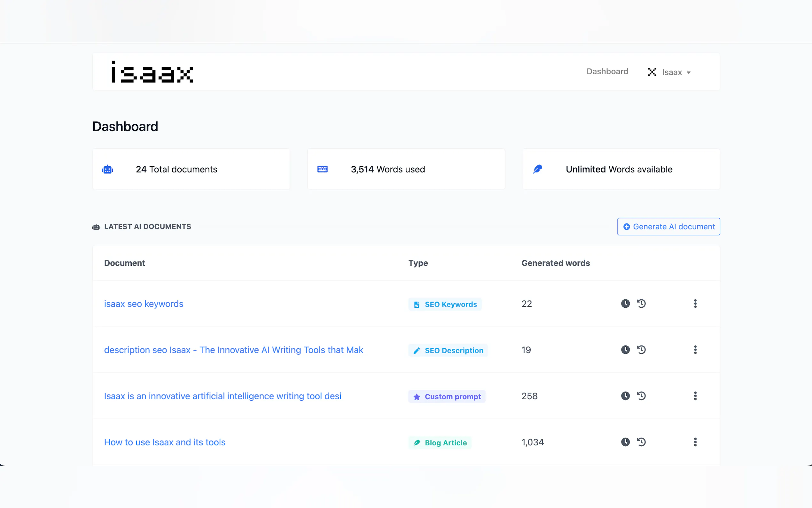
Task: Click the history icon for Blog Article row
Action: pos(641,442)
